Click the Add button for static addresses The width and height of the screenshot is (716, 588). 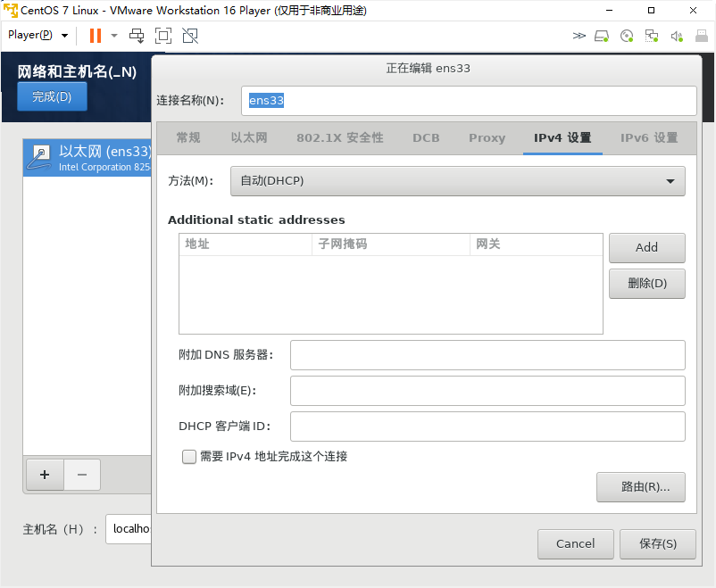click(646, 248)
